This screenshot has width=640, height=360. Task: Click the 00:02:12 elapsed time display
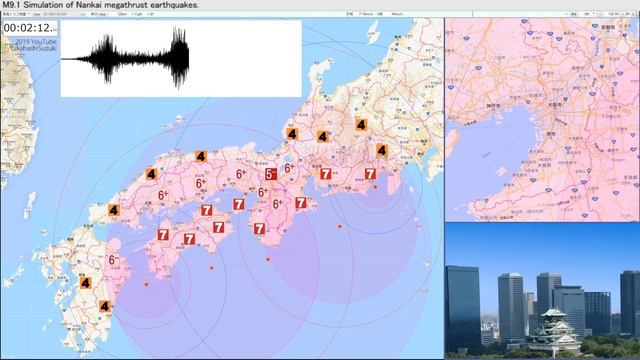[30, 28]
